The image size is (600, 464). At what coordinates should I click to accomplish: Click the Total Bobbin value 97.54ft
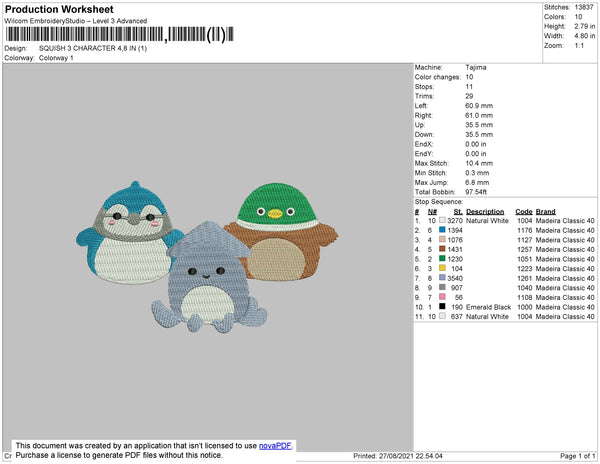(476, 192)
